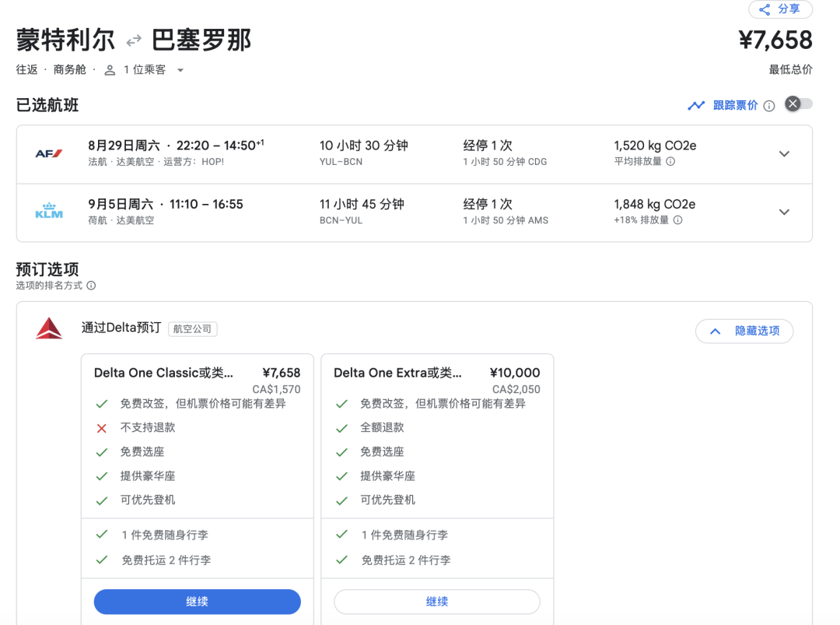Click 9月5日周六 11:10 – 16:55 flight time
840x625 pixels.
point(165,204)
